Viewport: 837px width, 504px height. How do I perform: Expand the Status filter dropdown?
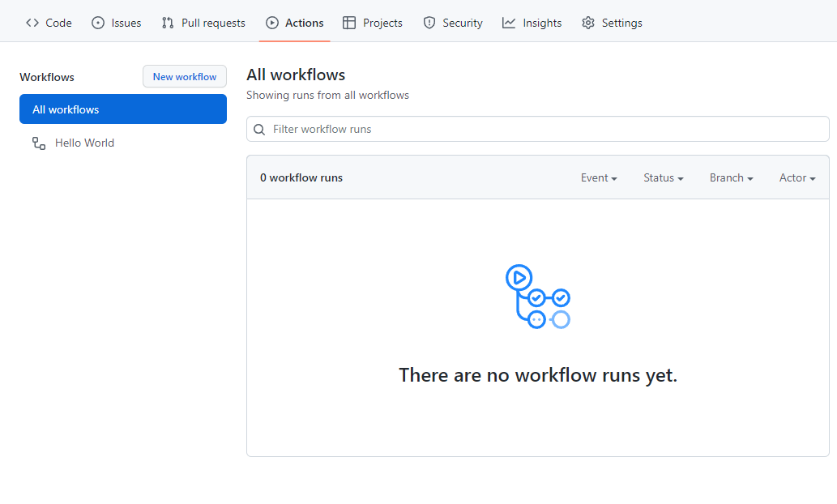coord(664,177)
